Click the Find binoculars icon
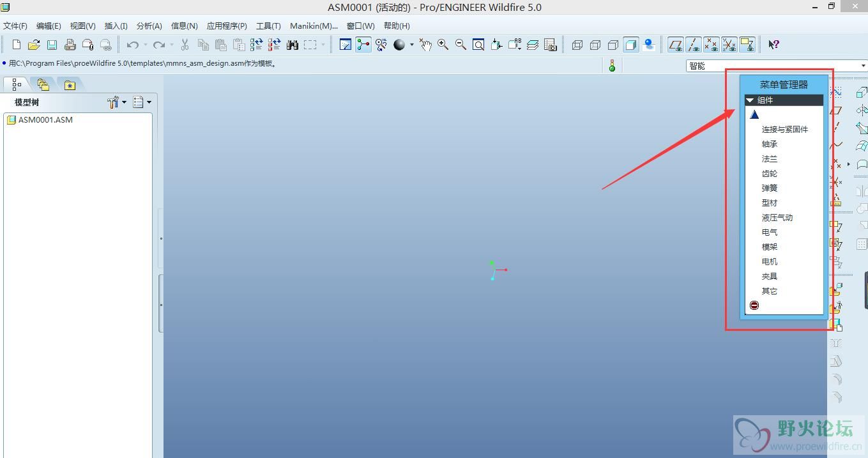Image resolution: width=868 pixels, height=458 pixels. click(x=293, y=45)
